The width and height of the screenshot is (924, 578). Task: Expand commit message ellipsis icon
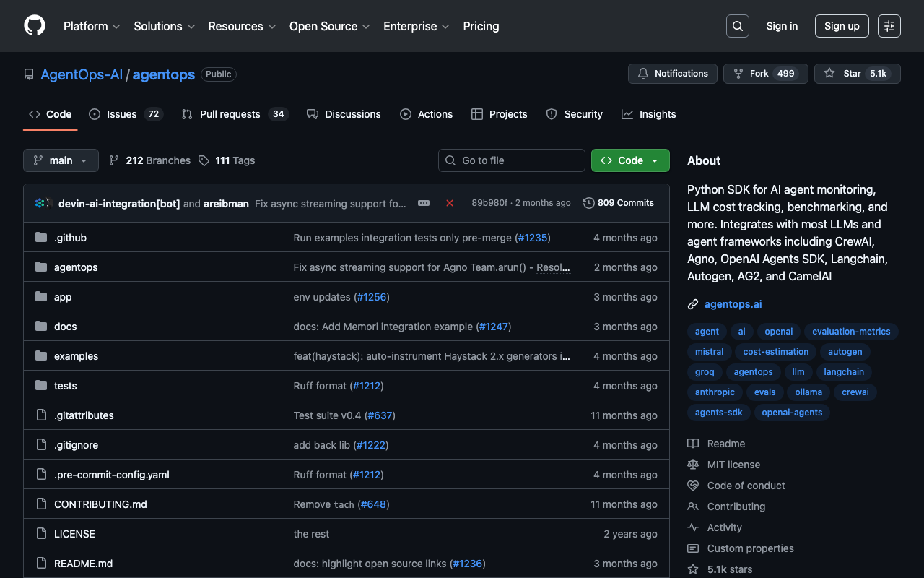click(x=424, y=203)
